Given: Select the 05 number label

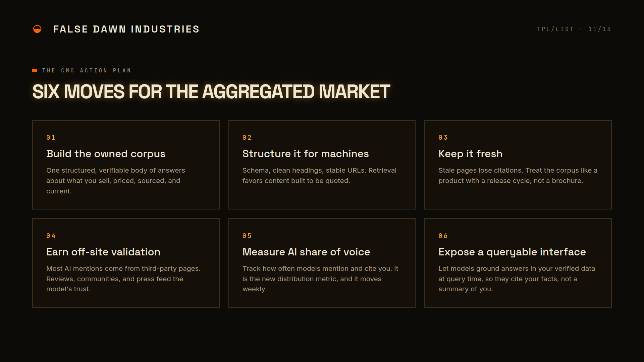Looking at the screenshot, I should click(247, 236).
